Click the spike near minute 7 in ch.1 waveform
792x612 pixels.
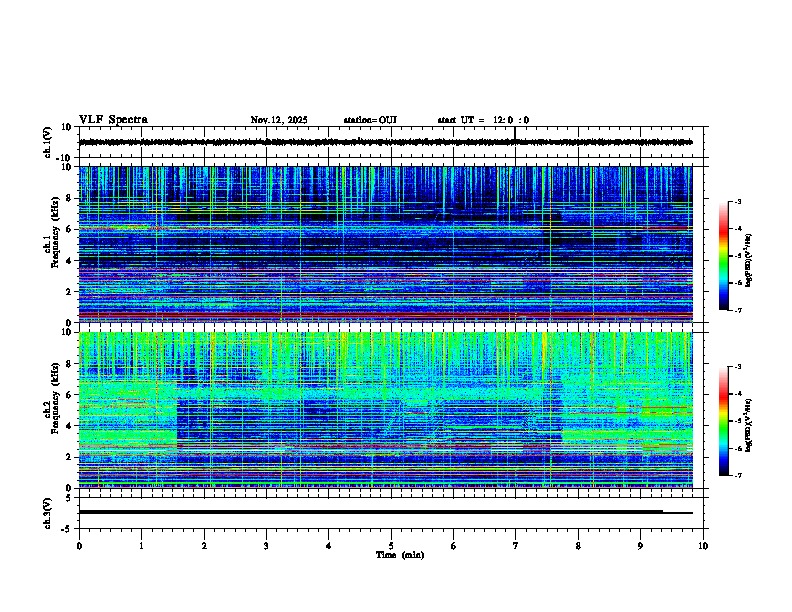coord(515,133)
